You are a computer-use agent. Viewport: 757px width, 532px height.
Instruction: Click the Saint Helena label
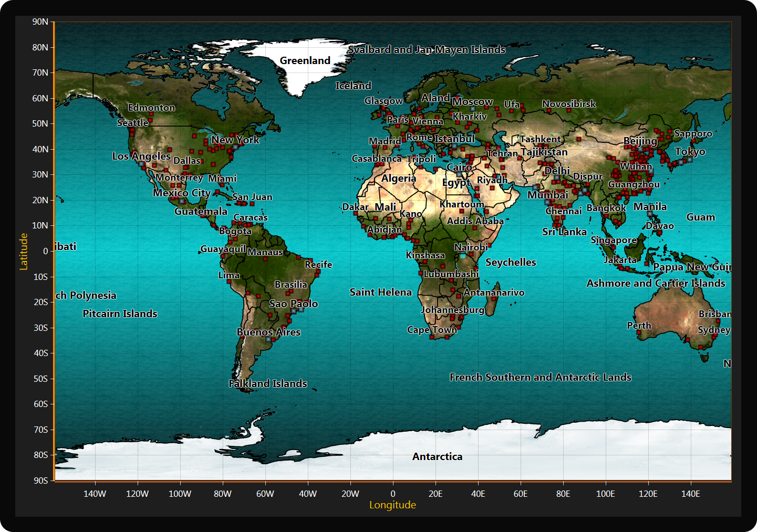[x=380, y=292]
